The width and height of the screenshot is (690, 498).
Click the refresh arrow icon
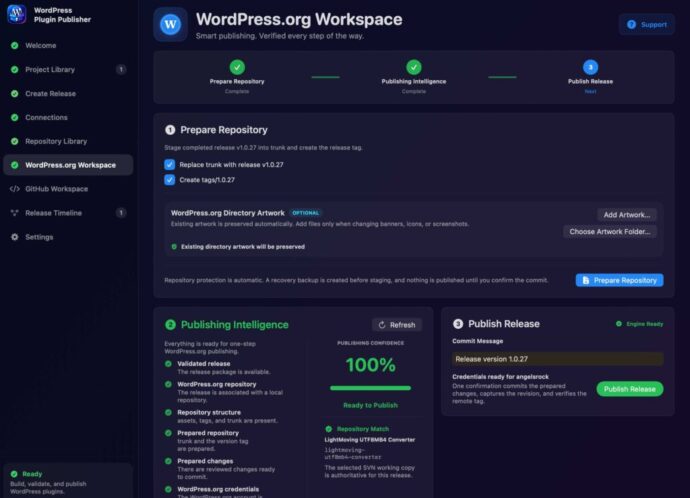[382, 325]
